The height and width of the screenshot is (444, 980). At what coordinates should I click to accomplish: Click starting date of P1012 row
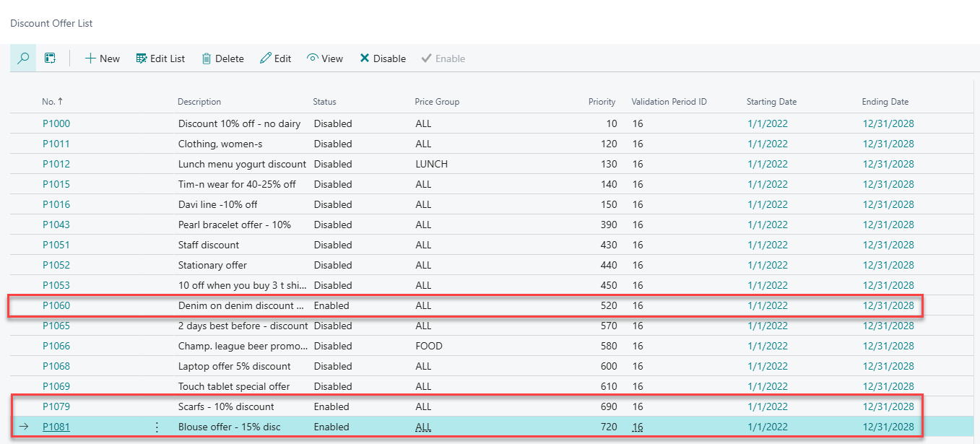767,164
